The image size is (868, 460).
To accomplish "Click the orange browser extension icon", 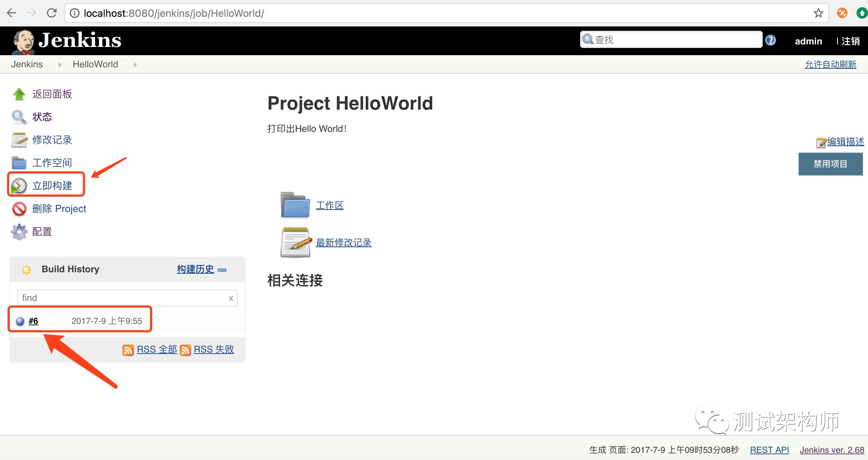I will (842, 13).
